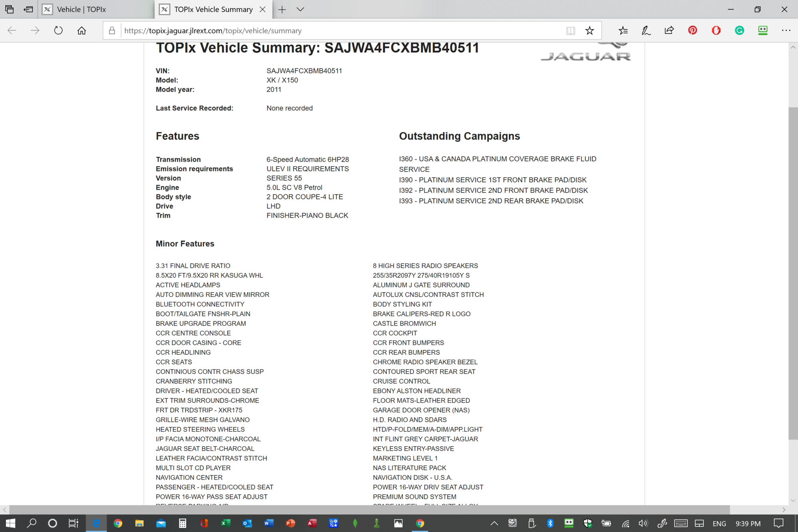Screen dimensions: 798x532
Task: Click the Grammarly extension icon
Action: click(x=739, y=31)
